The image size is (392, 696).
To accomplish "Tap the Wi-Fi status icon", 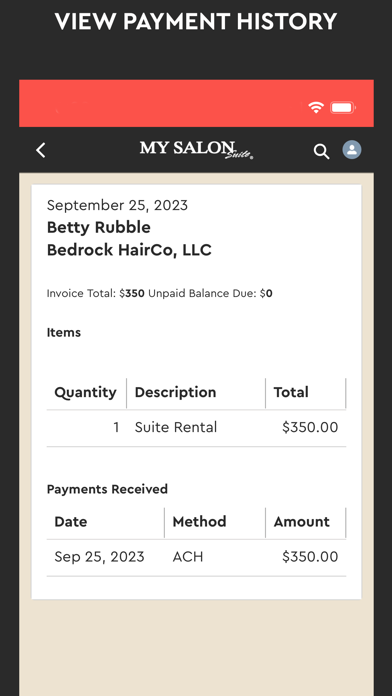I will (x=316, y=107).
